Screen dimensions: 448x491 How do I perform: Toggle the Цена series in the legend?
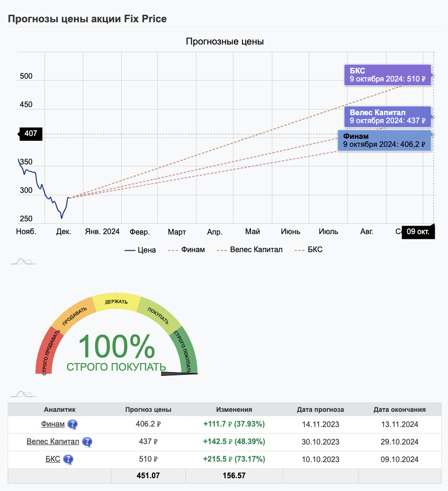pos(140,250)
